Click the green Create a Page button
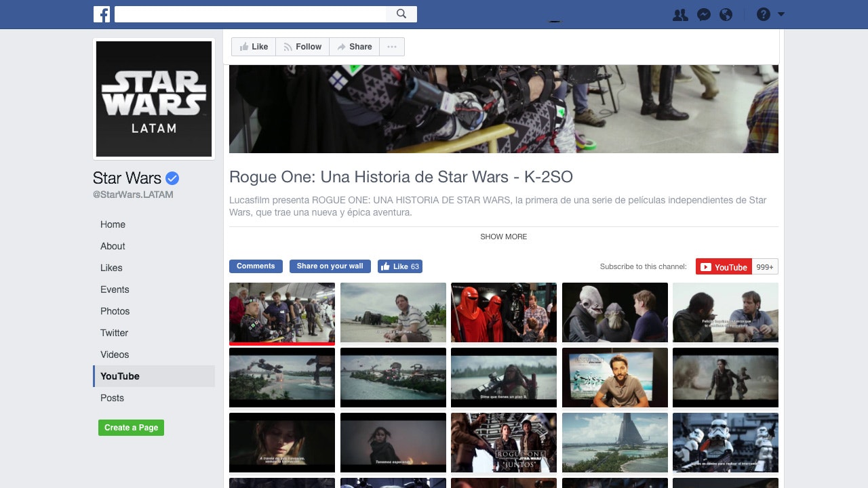Image resolution: width=868 pixels, height=488 pixels. click(x=131, y=428)
